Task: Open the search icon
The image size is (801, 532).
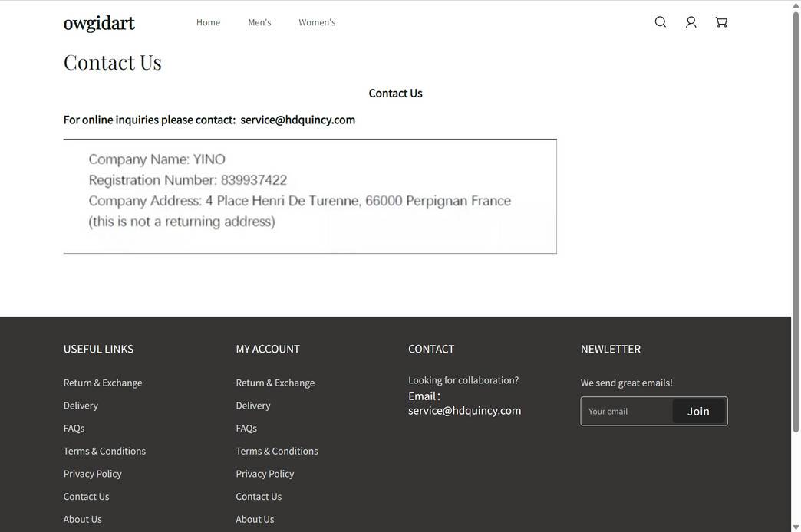Action: (x=659, y=21)
